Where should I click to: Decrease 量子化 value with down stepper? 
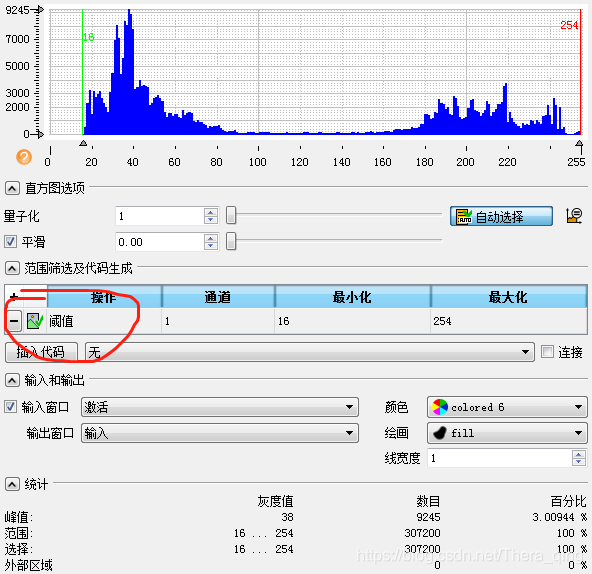coord(211,220)
